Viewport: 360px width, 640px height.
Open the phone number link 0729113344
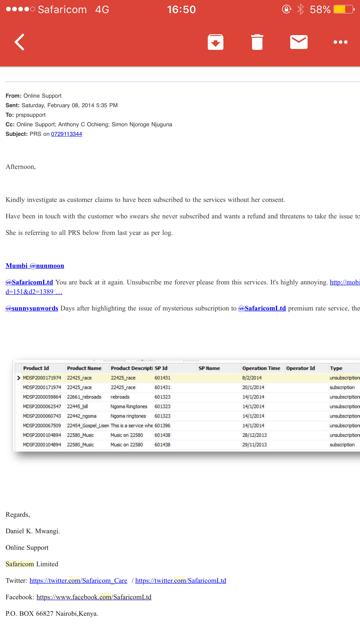point(67,134)
